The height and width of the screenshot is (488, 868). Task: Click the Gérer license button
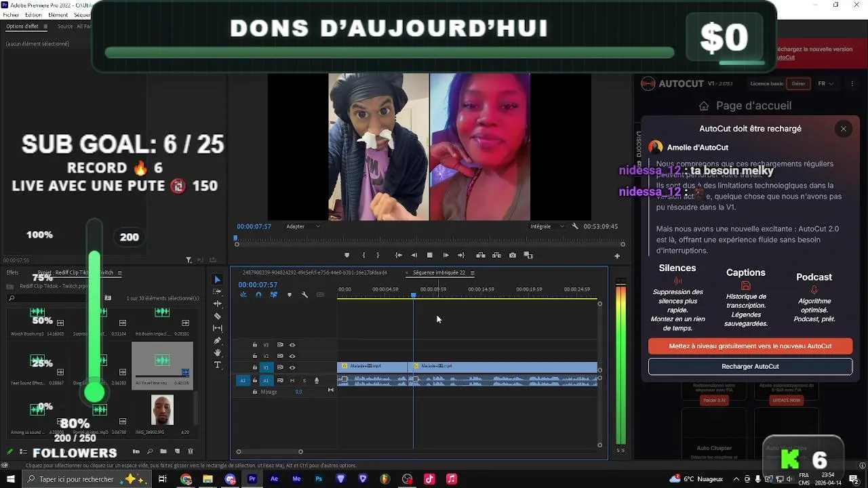click(798, 83)
